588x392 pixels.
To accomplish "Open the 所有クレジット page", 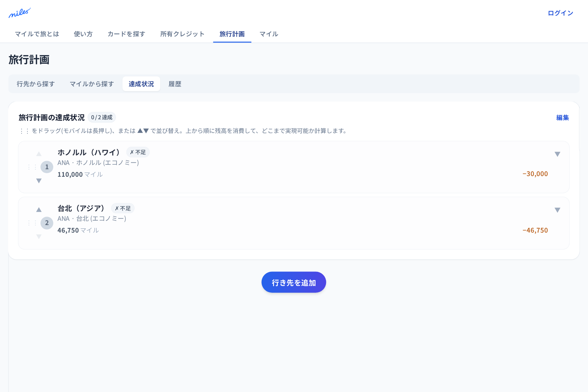I will (182, 34).
